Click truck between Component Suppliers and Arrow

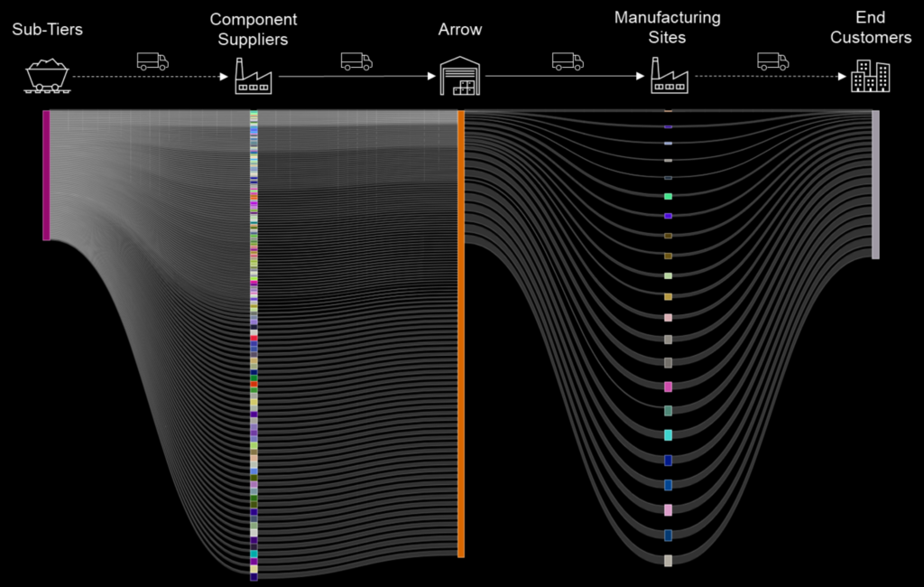pyautogui.click(x=356, y=61)
